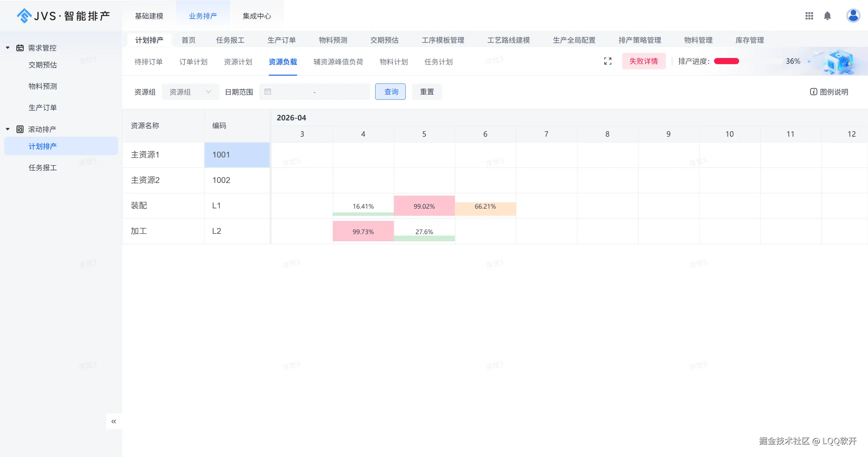868x457 pixels.
Task: Open the 失败详情 button
Action: (643, 61)
